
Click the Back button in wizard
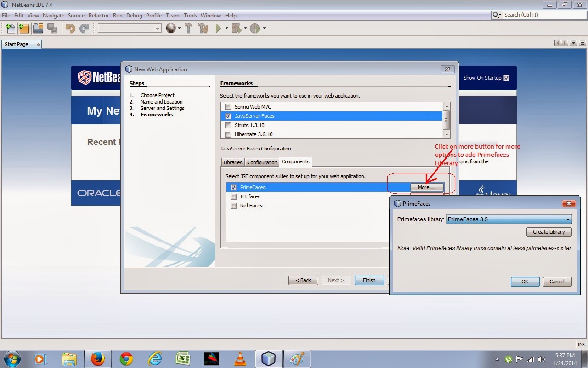303,280
